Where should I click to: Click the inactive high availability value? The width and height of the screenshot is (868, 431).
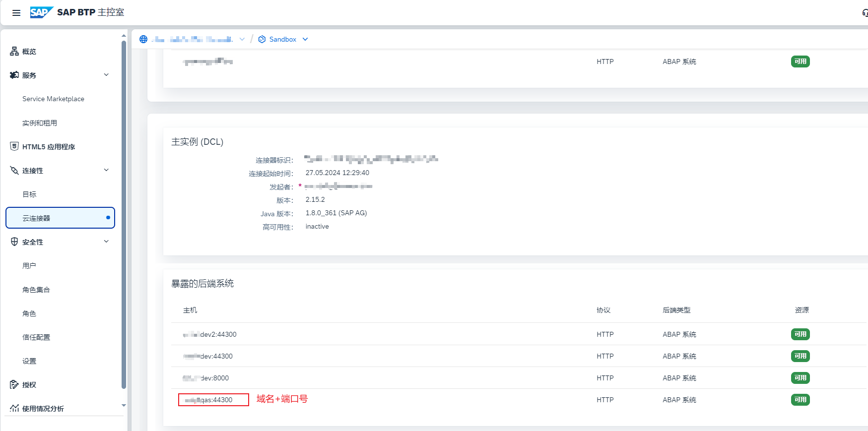(x=317, y=226)
